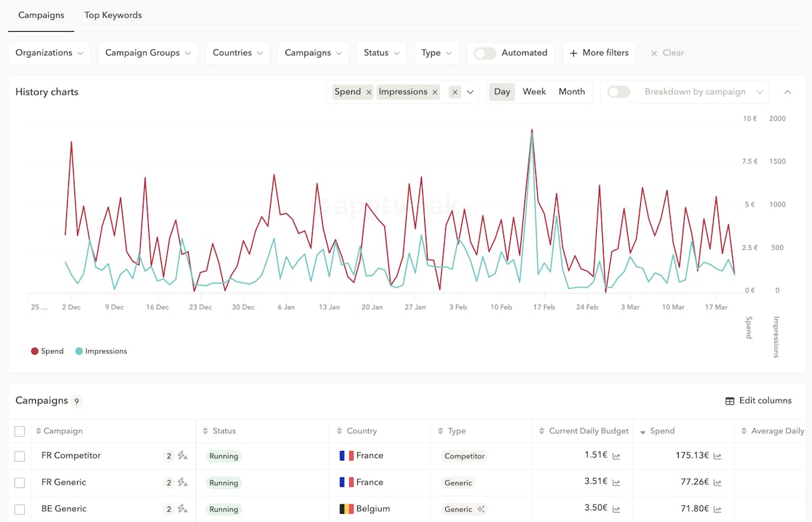Open spend chart icon for FR Competitor

click(717, 456)
